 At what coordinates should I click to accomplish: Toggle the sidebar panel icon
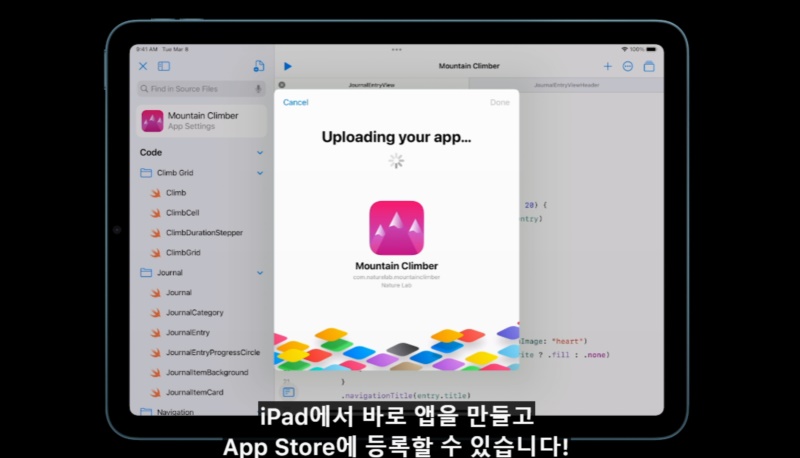pyautogui.click(x=164, y=66)
